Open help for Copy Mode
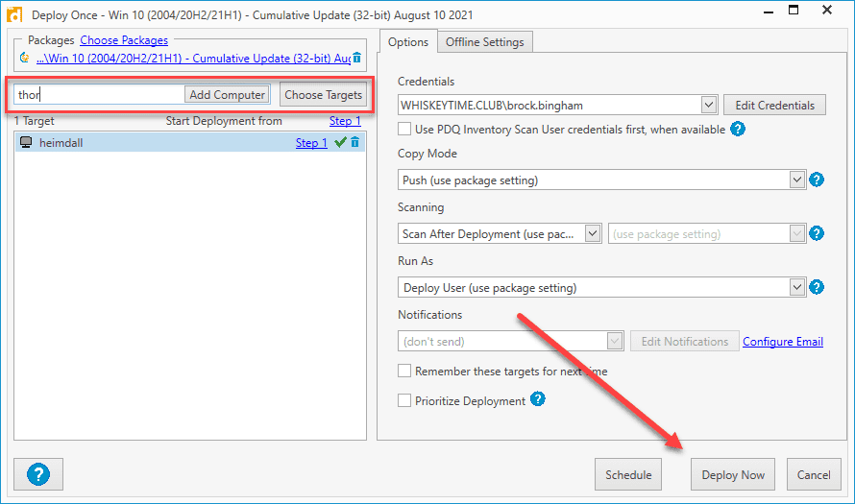The width and height of the screenshot is (855, 504). pos(817,180)
